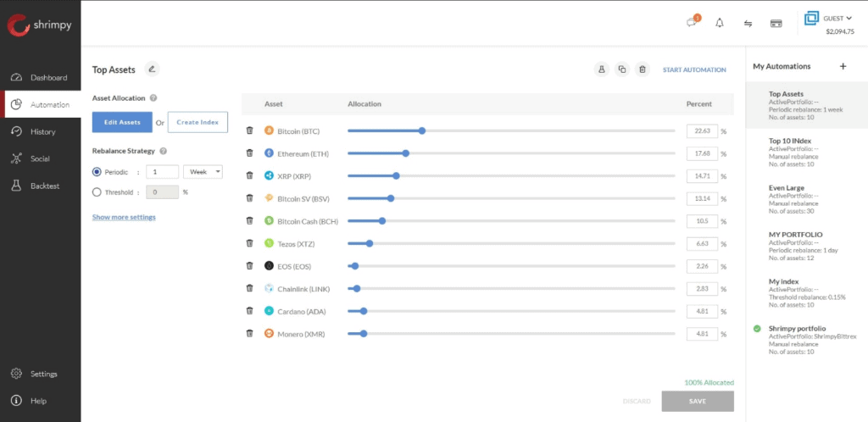The height and width of the screenshot is (422, 868).
Task: Remove Monero with trash icon
Action: pos(250,334)
